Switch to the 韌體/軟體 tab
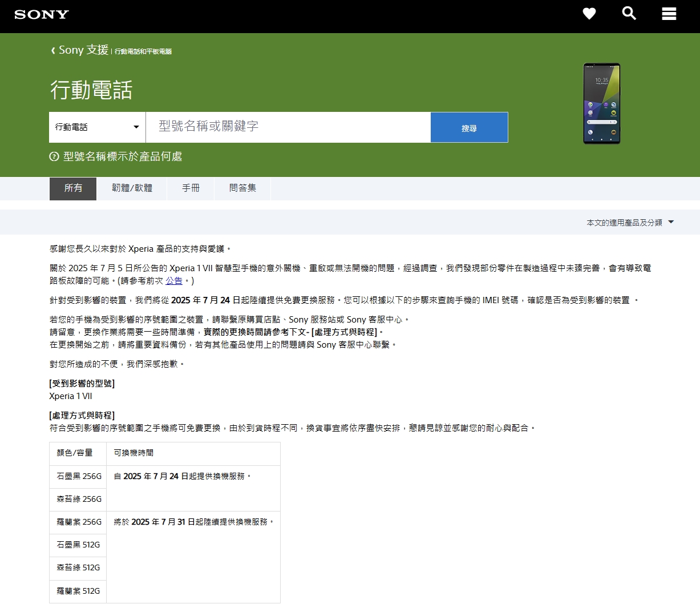The height and width of the screenshot is (608, 700). coord(132,188)
